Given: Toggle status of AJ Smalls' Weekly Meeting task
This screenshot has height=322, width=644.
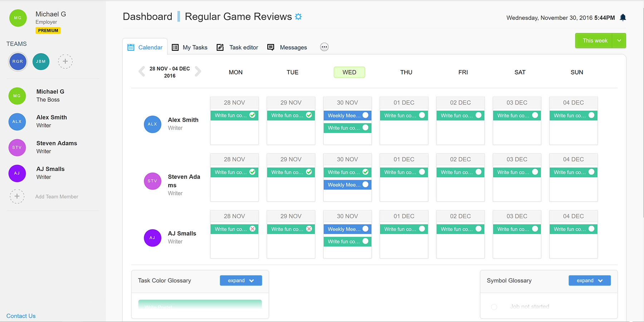Looking at the screenshot, I should [x=365, y=229].
